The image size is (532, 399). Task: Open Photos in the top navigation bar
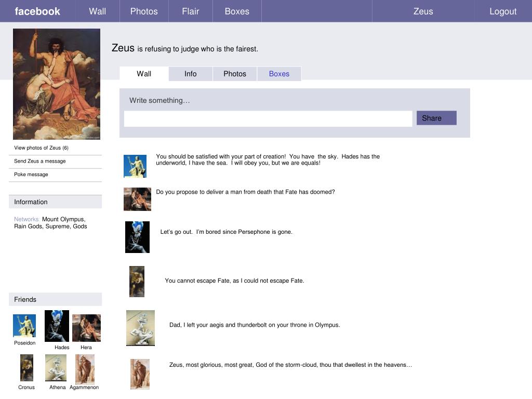coord(144,11)
